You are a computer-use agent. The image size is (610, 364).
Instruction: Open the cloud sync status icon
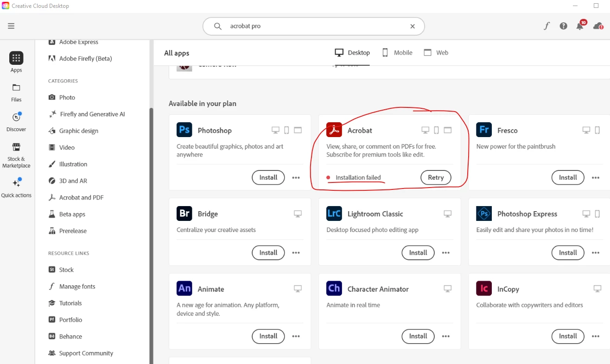coord(598,26)
